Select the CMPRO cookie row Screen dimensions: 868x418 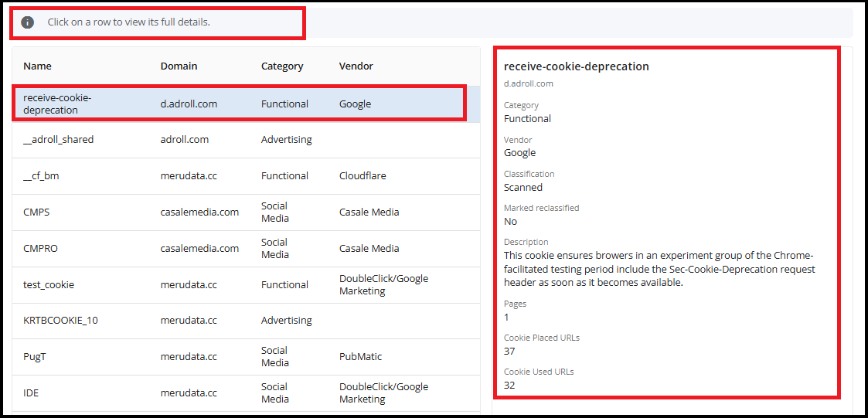tap(247, 249)
